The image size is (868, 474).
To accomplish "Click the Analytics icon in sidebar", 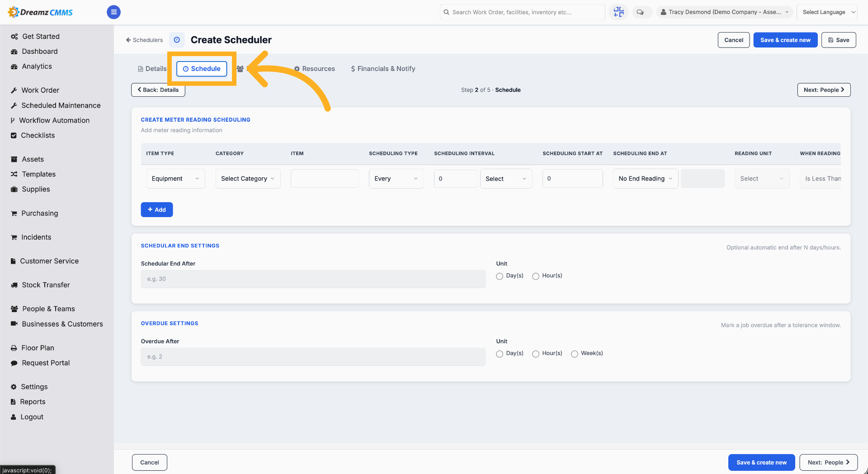I will point(14,66).
